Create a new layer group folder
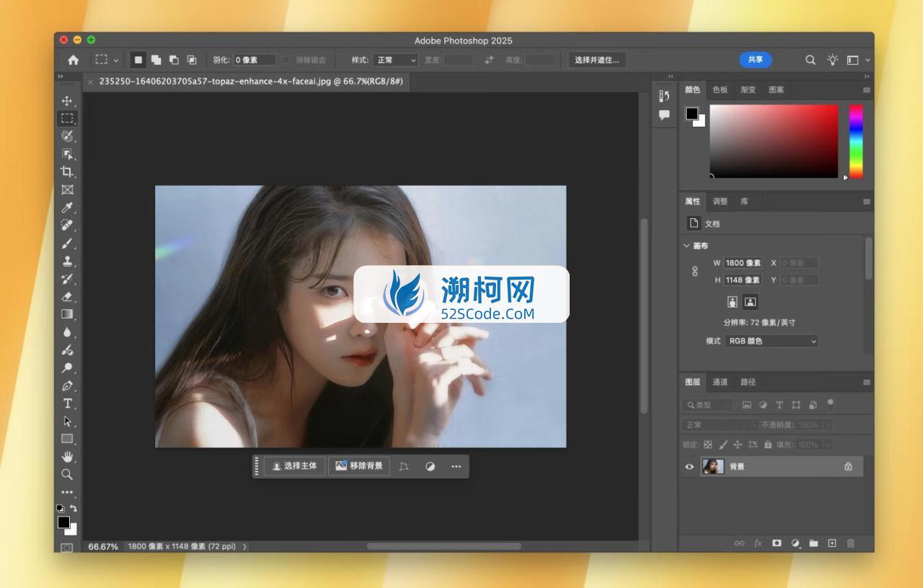Screen dimensions: 923x588 [813, 543]
